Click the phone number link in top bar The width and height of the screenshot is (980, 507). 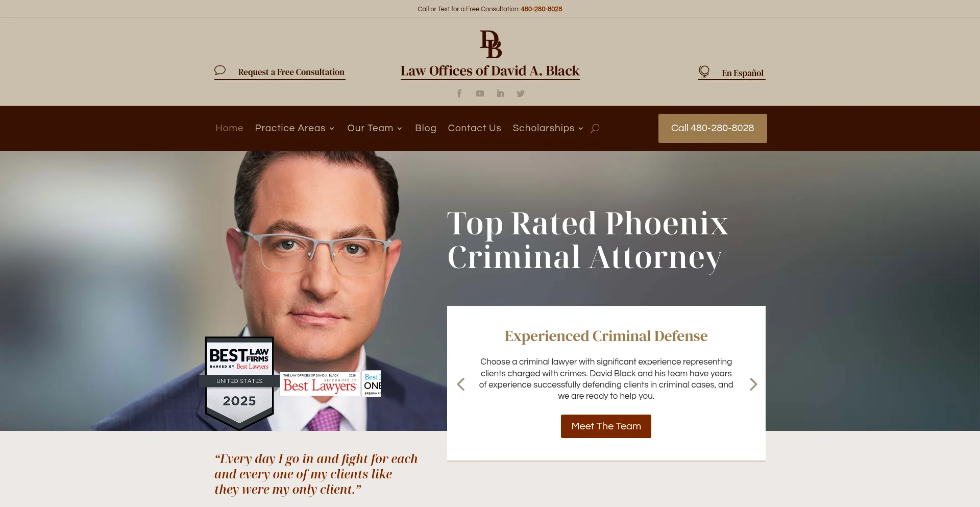542,9
